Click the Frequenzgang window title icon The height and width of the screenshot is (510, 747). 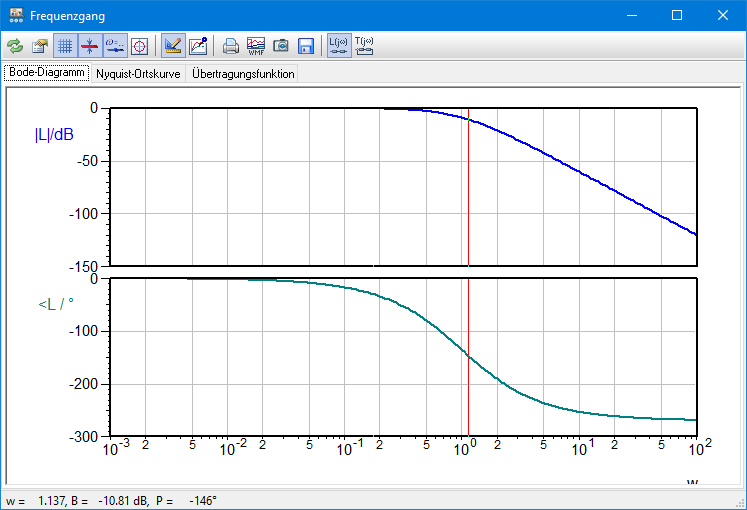[x=16, y=15]
